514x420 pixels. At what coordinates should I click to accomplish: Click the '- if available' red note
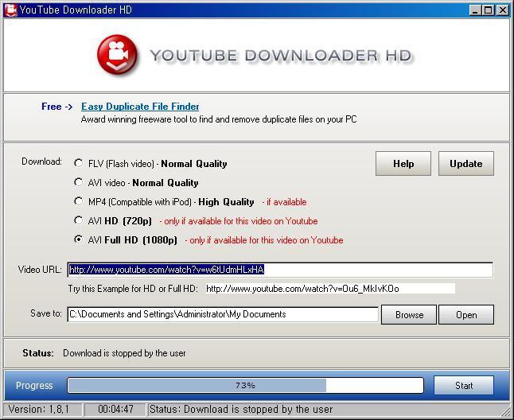pos(284,202)
